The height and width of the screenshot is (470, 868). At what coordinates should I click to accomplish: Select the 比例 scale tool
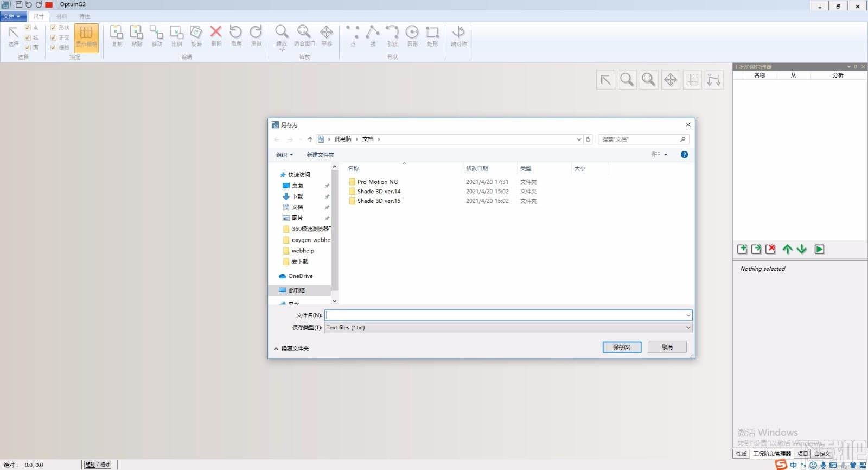pos(176,36)
